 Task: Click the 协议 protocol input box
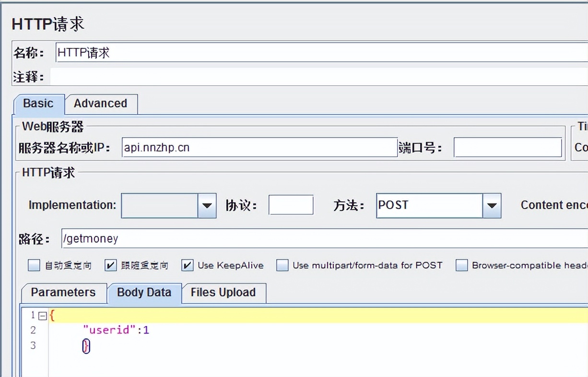[x=292, y=205]
